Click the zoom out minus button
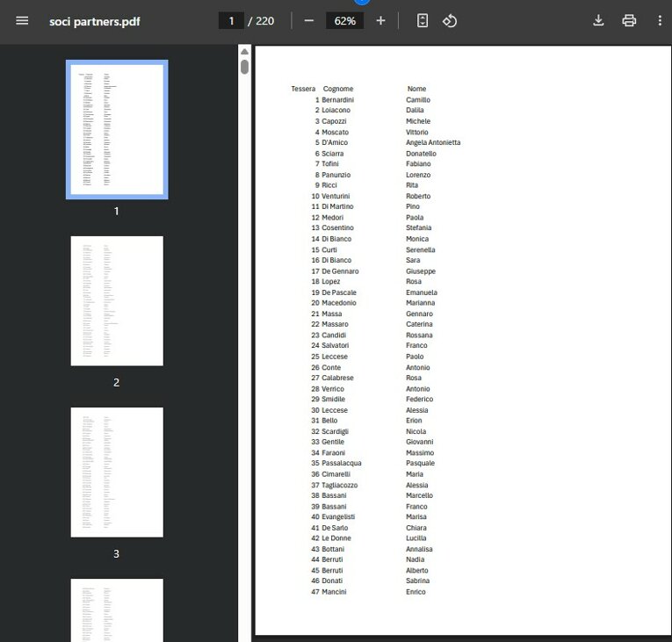This screenshot has width=672, height=642. (x=309, y=20)
